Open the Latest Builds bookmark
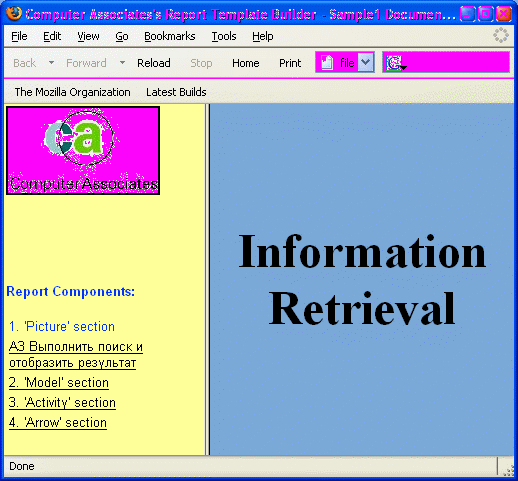The height and width of the screenshot is (481, 518). (x=176, y=92)
